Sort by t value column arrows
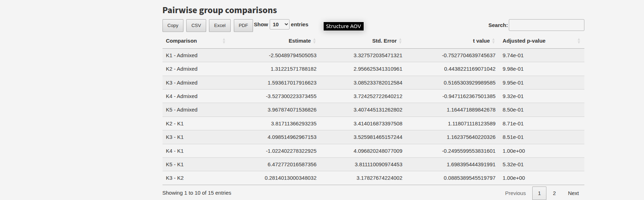 (493, 41)
